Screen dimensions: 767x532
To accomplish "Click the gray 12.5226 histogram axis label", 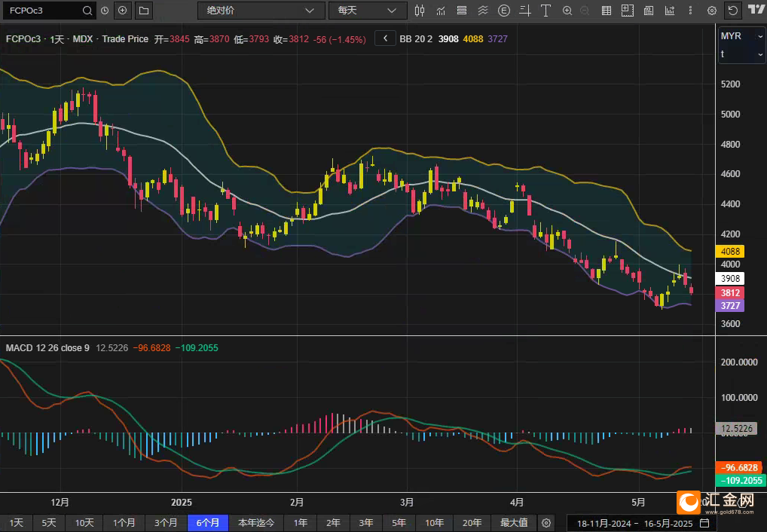I will (x=736, y=429).
